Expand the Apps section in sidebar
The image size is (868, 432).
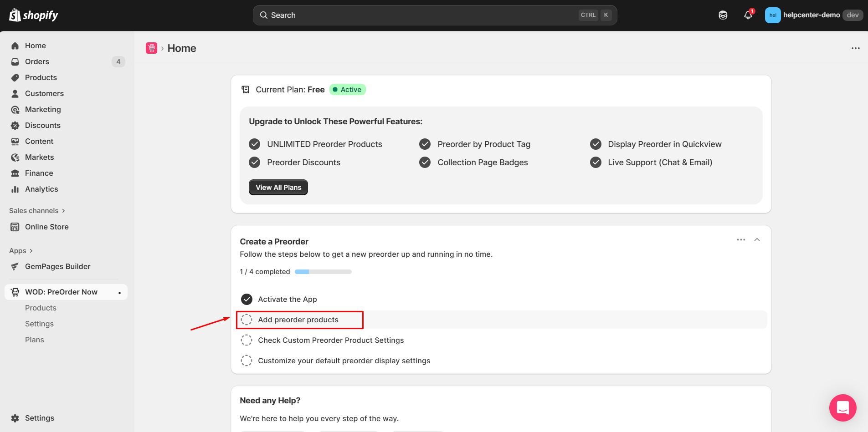(x=21, y=251)
